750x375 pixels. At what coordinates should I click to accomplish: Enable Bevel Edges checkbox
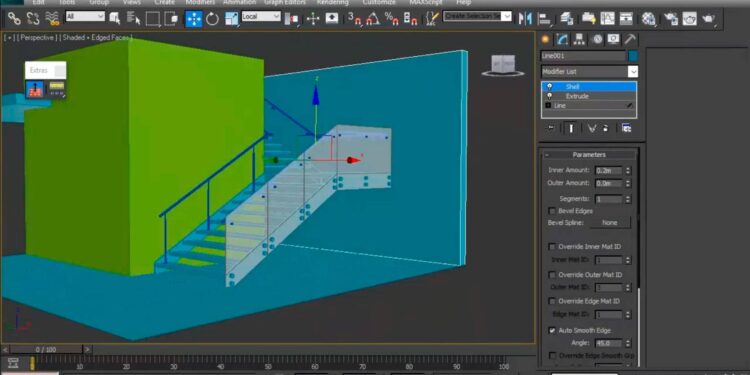[552, 211]
